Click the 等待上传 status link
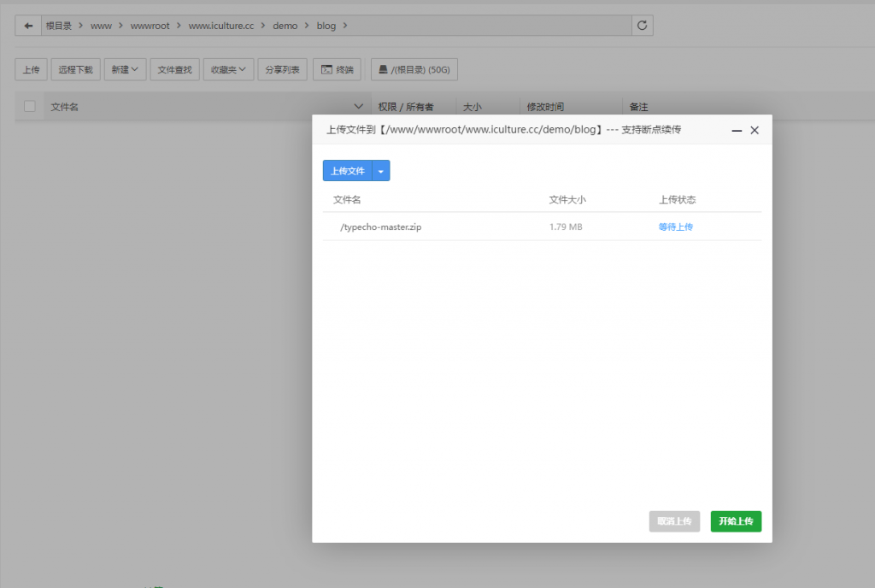The height and width of the screenshot is (588, 875). [x=675, y=226]
